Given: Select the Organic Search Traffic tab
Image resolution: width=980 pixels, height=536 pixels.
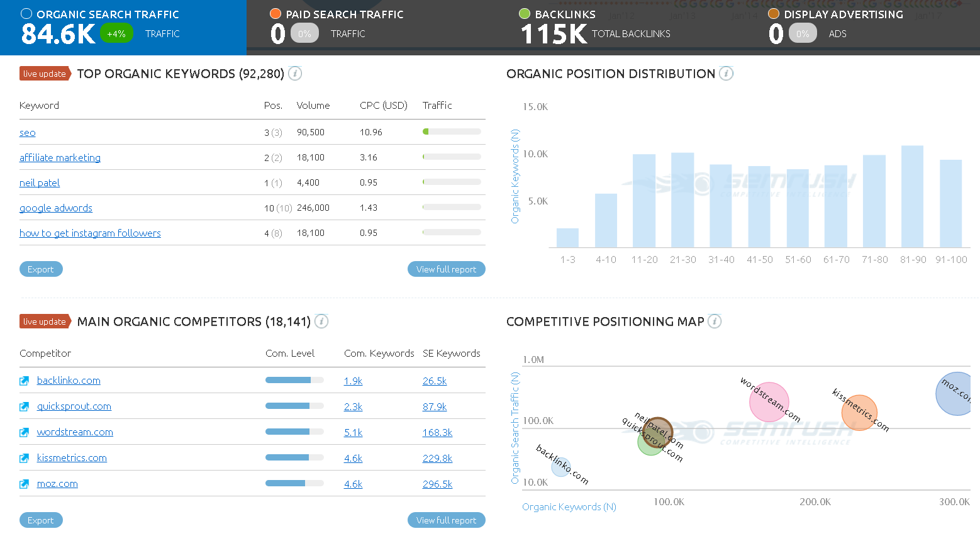Looking at the screenshot, I should 123,28.
